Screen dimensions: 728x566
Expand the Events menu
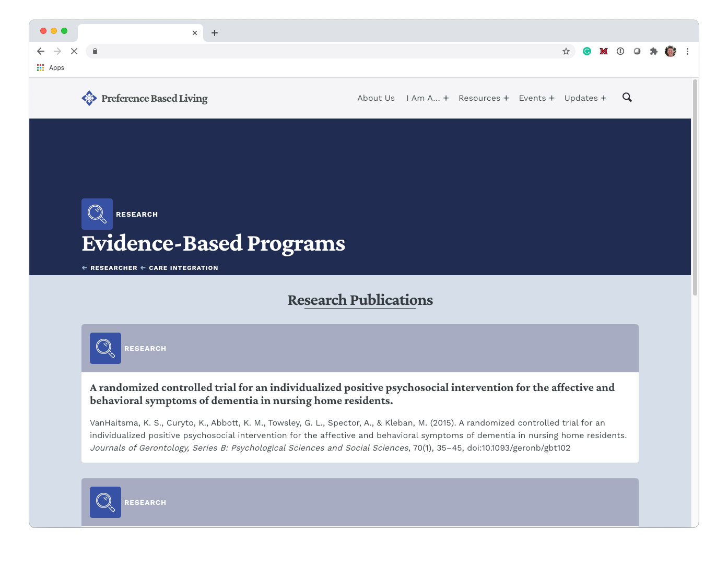pyautogui.click(x=536, y=98)
